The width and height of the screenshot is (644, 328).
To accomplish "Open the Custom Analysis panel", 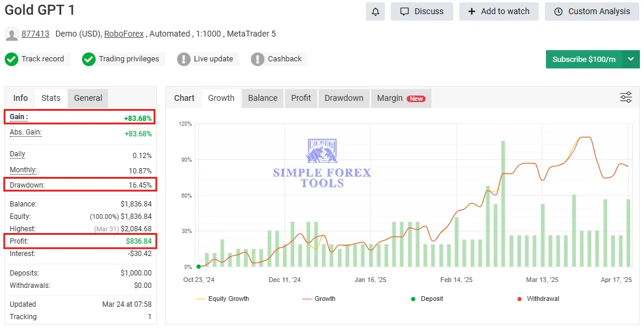I will 593,11.
